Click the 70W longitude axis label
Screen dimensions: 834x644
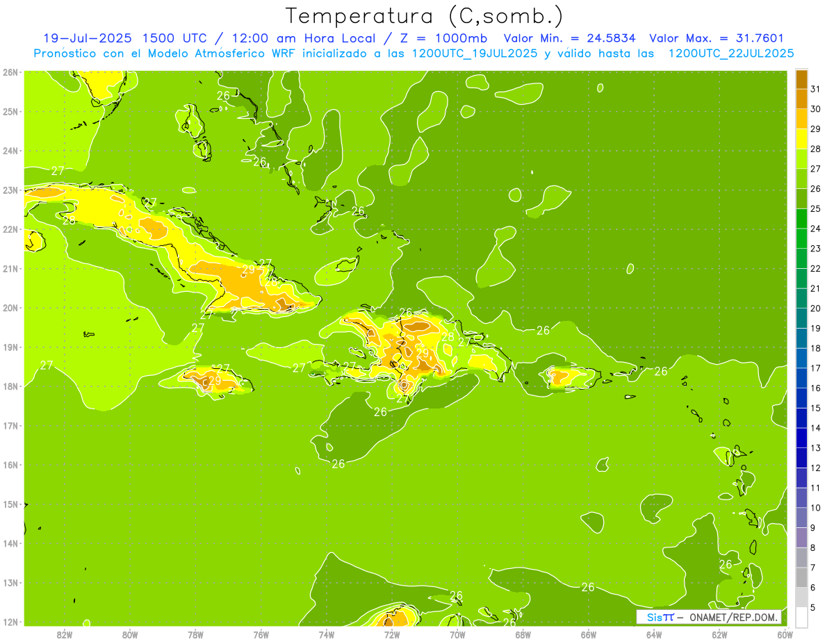tap(457, 634)
